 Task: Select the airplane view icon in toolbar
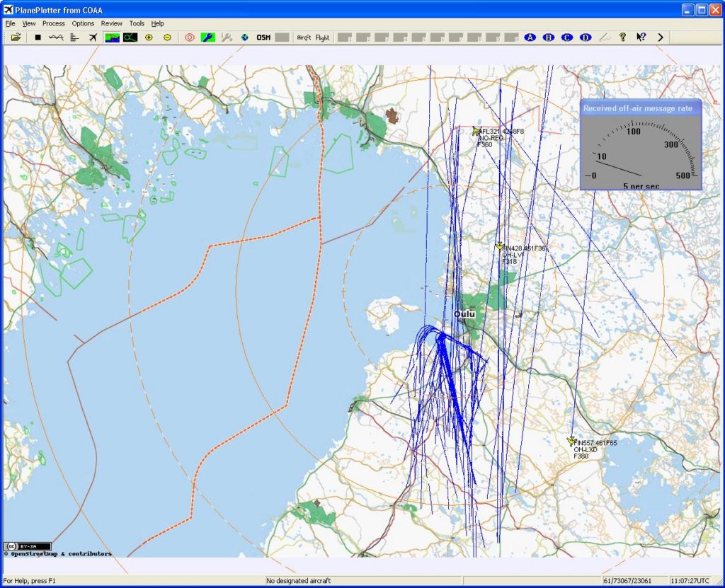93,38
